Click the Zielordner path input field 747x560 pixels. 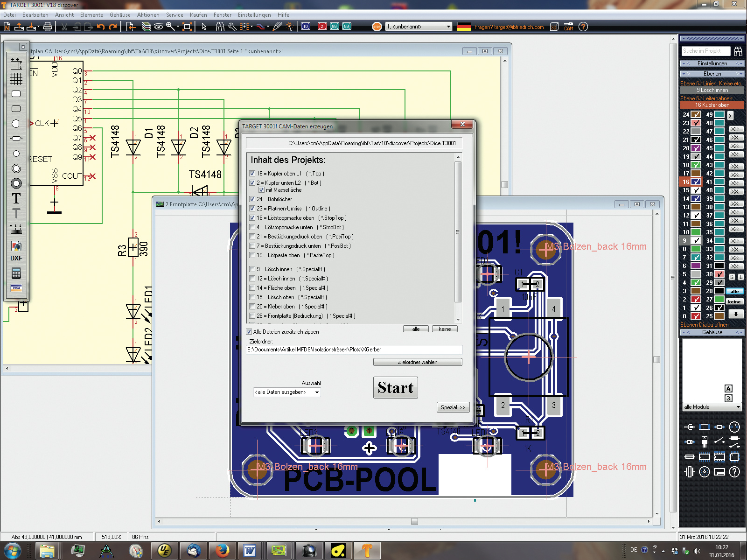[354, 350]
